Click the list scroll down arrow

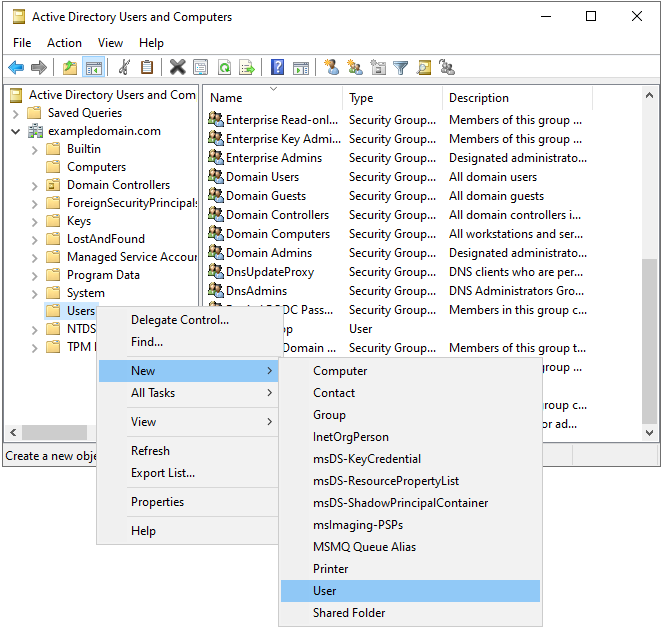(x=649, y=432)
